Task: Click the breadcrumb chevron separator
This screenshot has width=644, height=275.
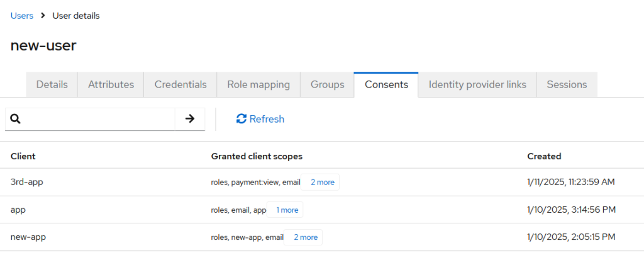Action: coord(43,16)
